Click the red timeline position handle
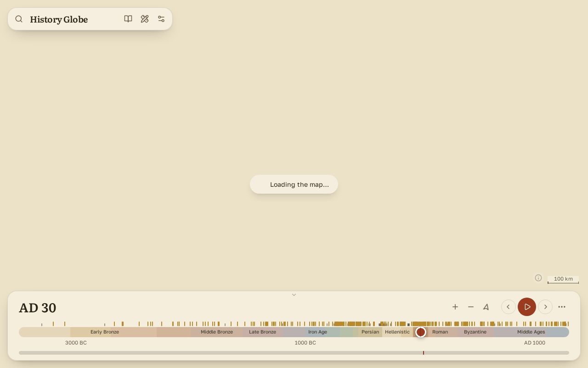 tap(421, 332)
